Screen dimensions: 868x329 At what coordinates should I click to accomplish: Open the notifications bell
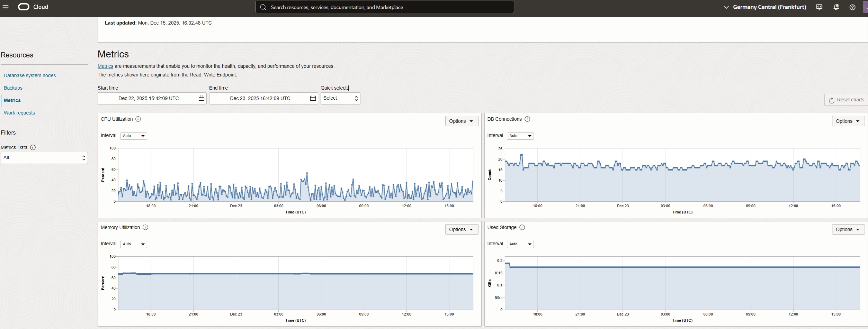[x=836, y=7]
